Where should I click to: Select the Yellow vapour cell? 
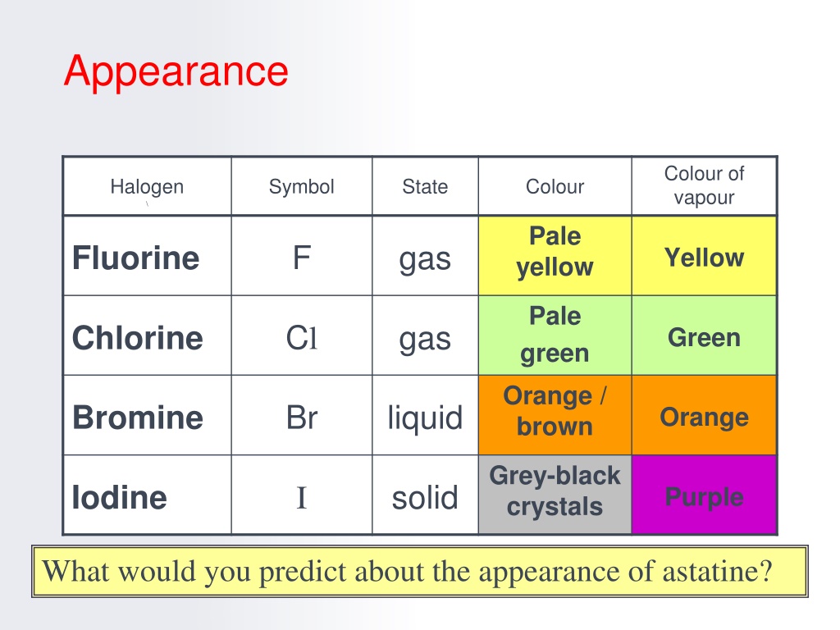click(704, 256)
